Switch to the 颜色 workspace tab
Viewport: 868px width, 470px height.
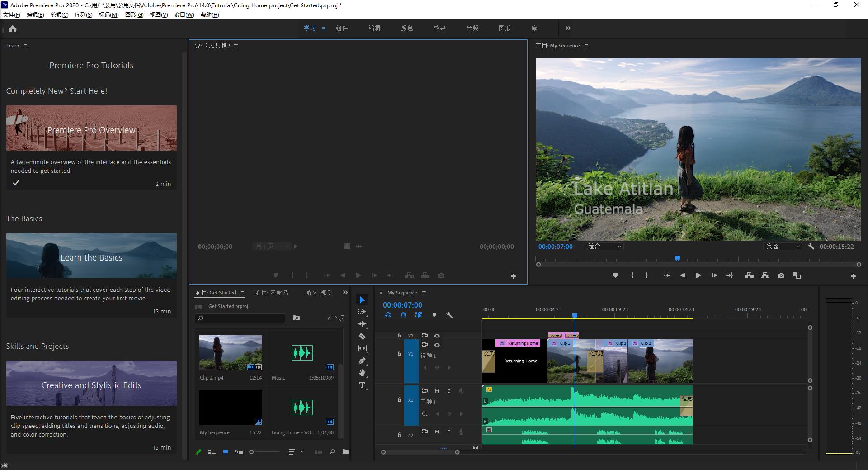click(407, 28)
